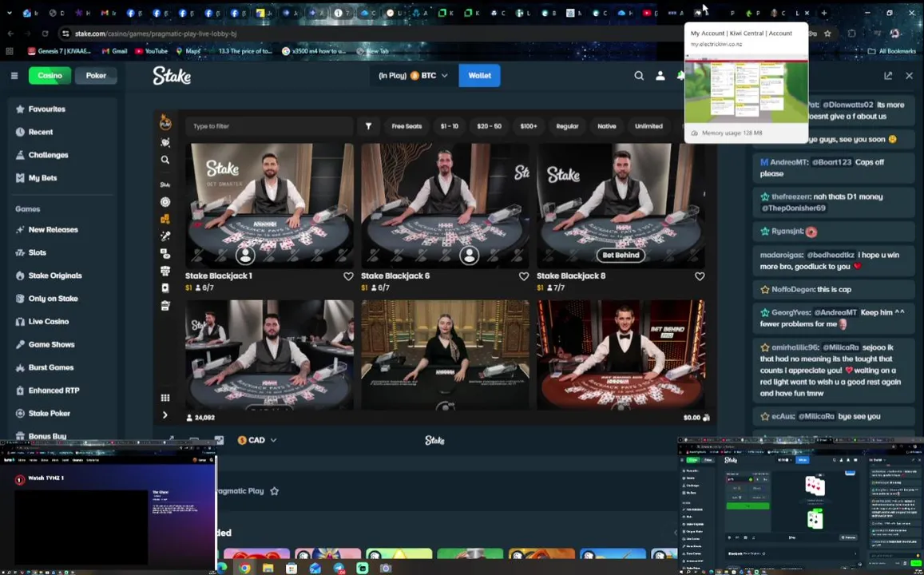The width and height of the screenshot is (924, 575).
Task: Click the Stake small logo in lobby sidebar
Action: click(165, 185)
